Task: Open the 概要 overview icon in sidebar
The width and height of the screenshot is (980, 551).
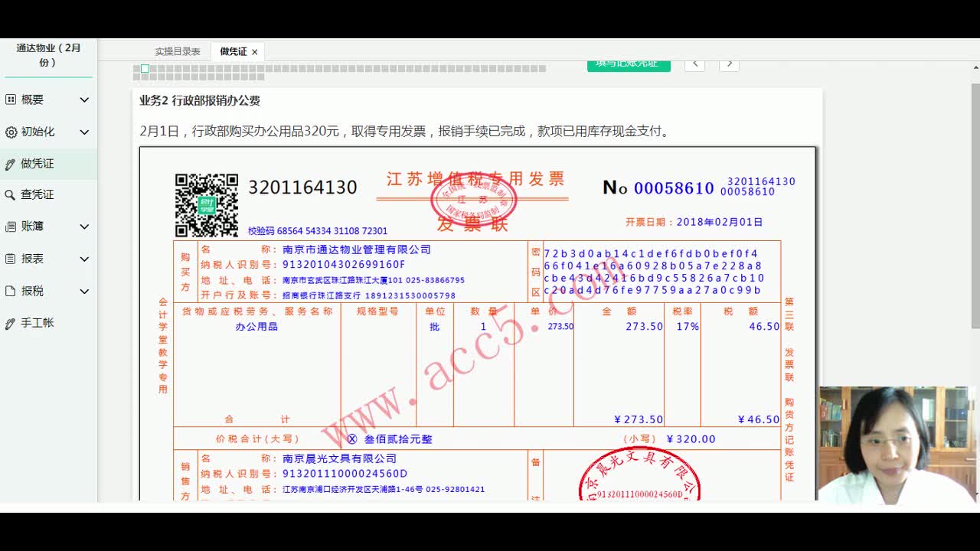Action: click(x=11, y=99)
